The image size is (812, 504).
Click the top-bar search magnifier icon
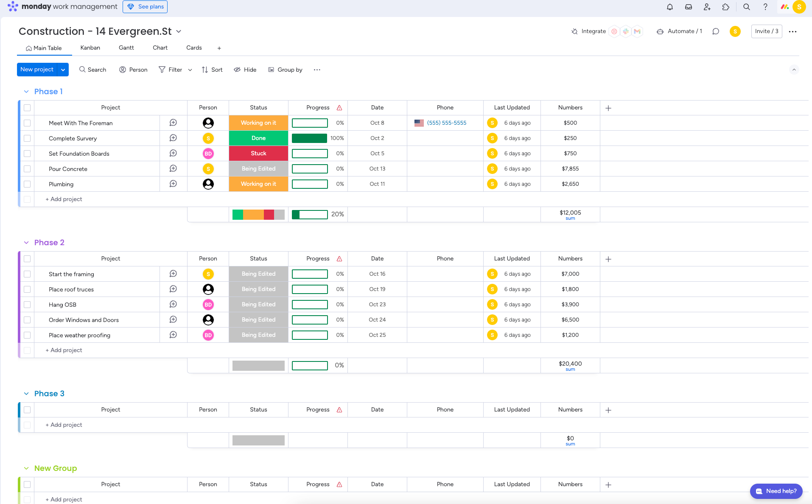point(747,7)
